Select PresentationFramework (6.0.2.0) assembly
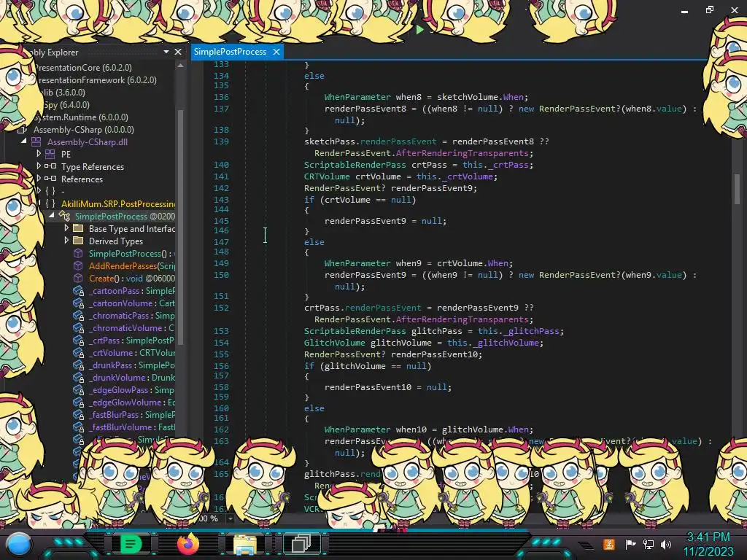The width and height of the screenshot is (747, 560). [97, 80]
